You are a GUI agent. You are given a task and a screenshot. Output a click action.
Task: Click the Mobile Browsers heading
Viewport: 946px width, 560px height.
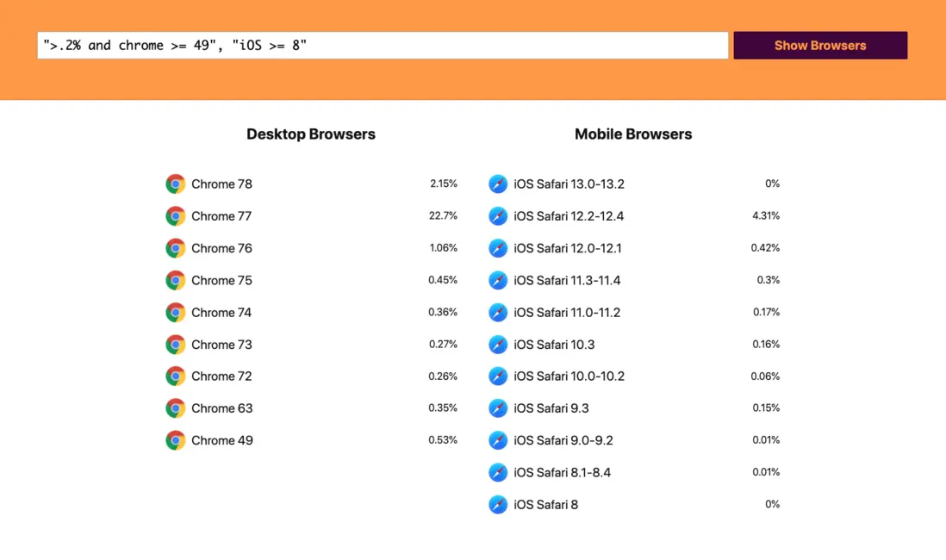pos(633,134)
